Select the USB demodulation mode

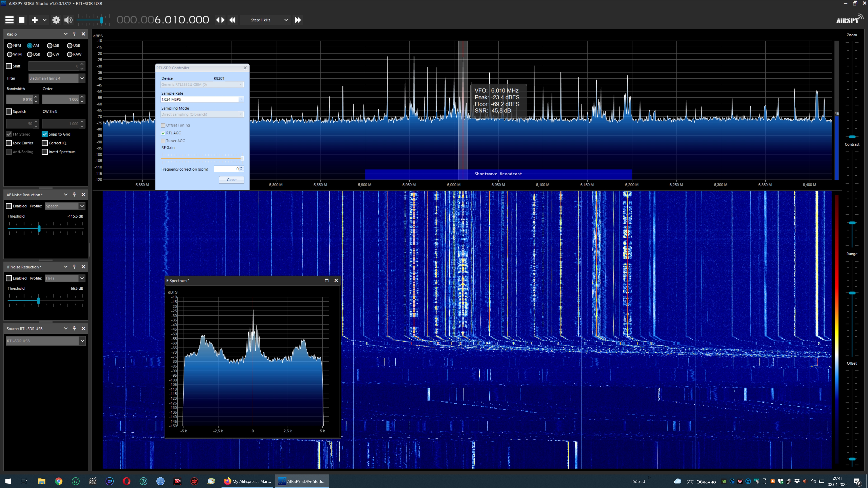(73, 45)
